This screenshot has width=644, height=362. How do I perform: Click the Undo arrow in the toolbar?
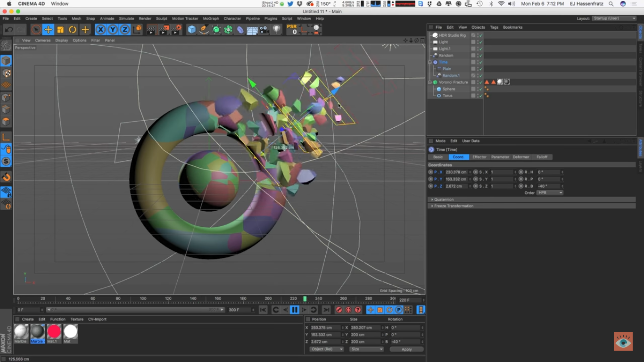pyautogui.click(x=8, y=30)
